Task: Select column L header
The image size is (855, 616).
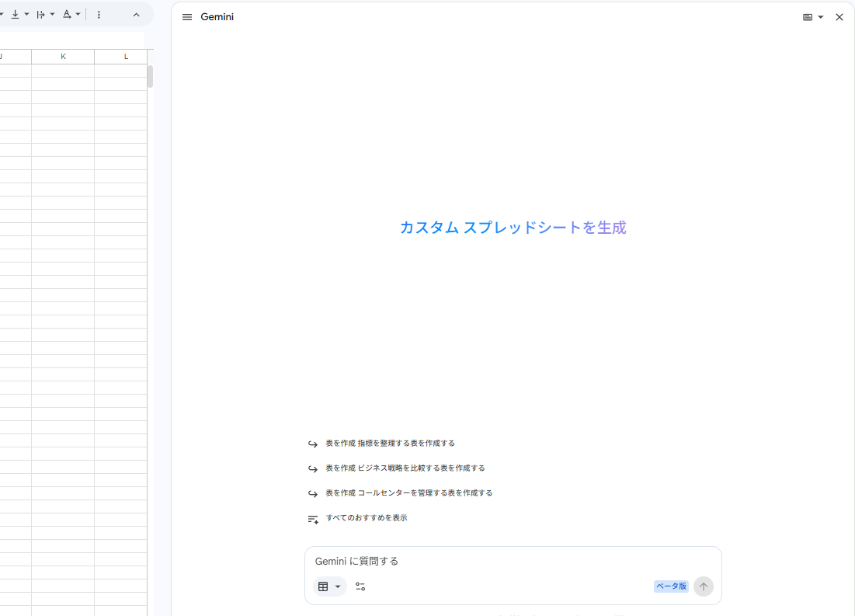Action: (126, 57)
